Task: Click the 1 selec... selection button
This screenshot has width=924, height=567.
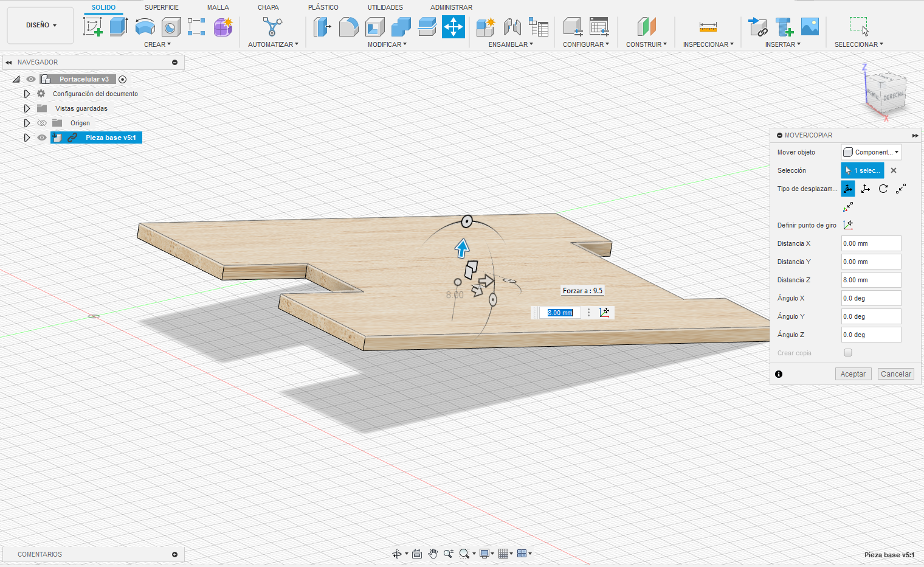Action: point(863,170)
